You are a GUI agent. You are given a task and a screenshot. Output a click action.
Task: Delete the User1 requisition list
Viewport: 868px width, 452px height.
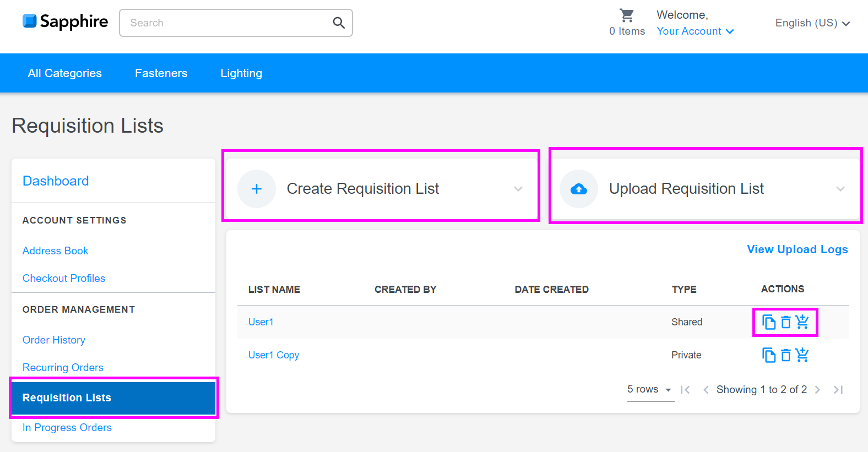786,322
